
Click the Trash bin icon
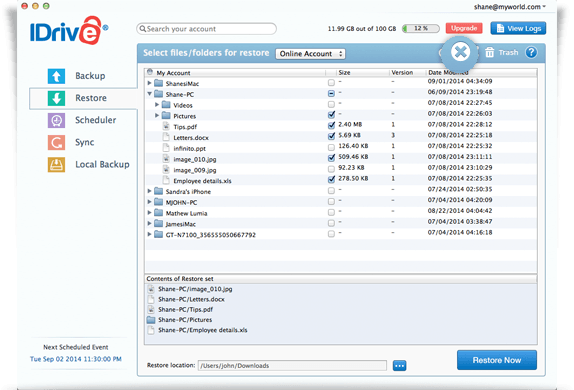tap(489, 52)
